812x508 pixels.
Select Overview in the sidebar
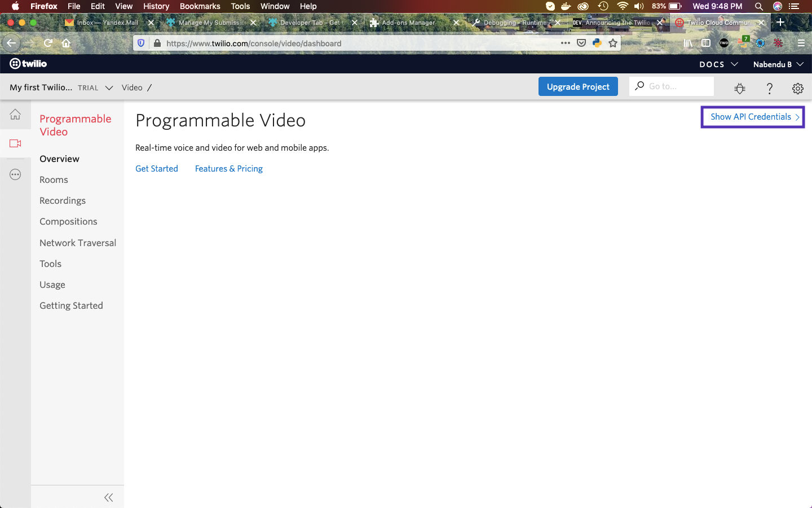pos(59,159)
